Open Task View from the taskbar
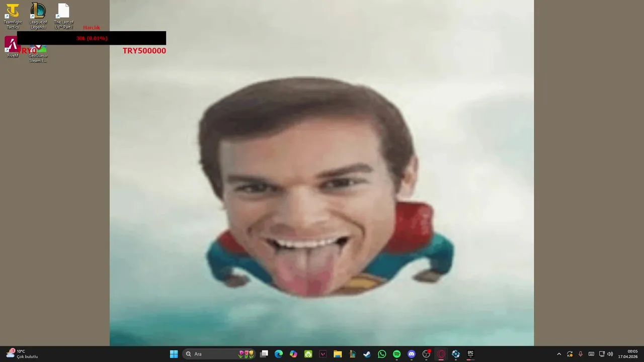 point(264,354)
